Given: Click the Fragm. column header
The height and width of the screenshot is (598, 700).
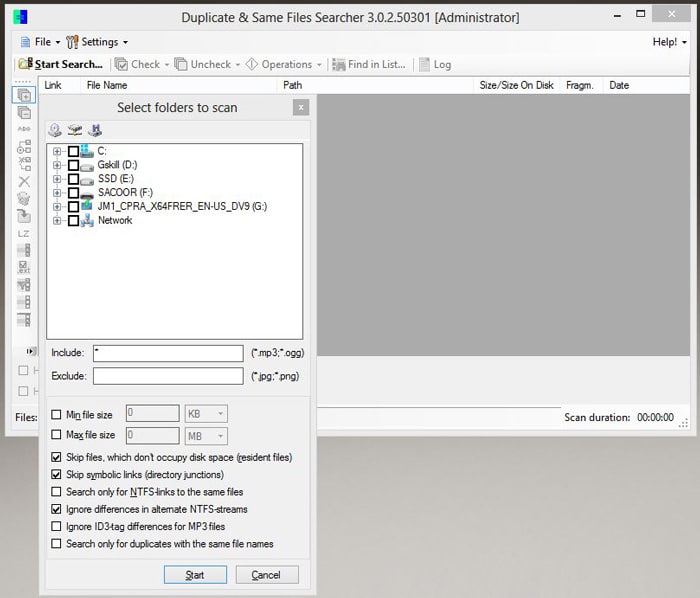Looking at the screenshot, I should point(580,85).
